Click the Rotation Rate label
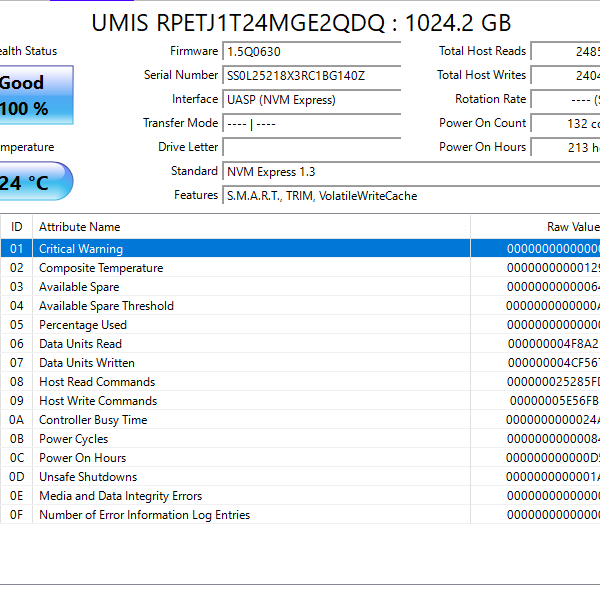 [491, 99]
